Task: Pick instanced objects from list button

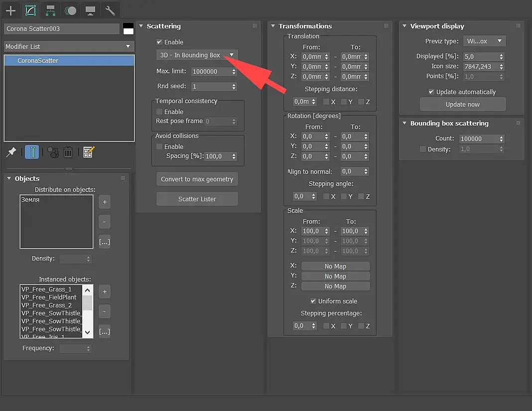Action: pyautogui.click(x=105, y=332)
